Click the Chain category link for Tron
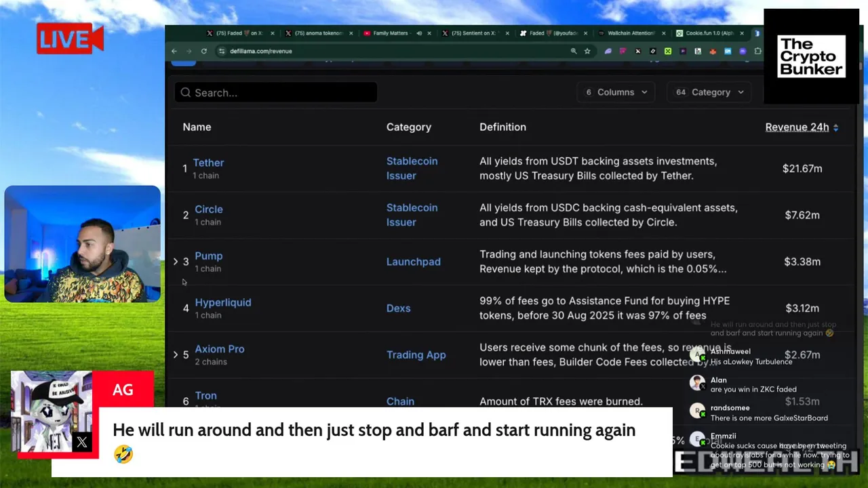868x488 pixels. (x=400, y=401)
